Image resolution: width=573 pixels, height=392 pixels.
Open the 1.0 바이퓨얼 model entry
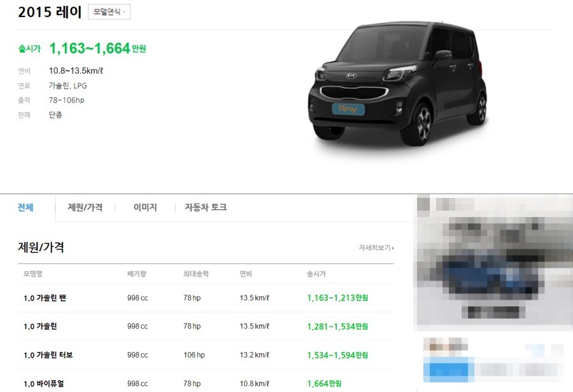[44, 384]
